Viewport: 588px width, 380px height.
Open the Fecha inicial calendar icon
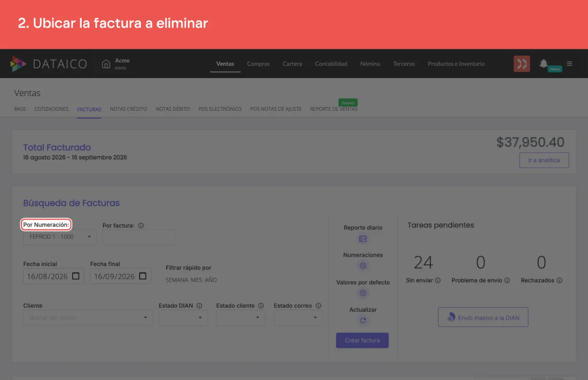[x=76, y=276]
